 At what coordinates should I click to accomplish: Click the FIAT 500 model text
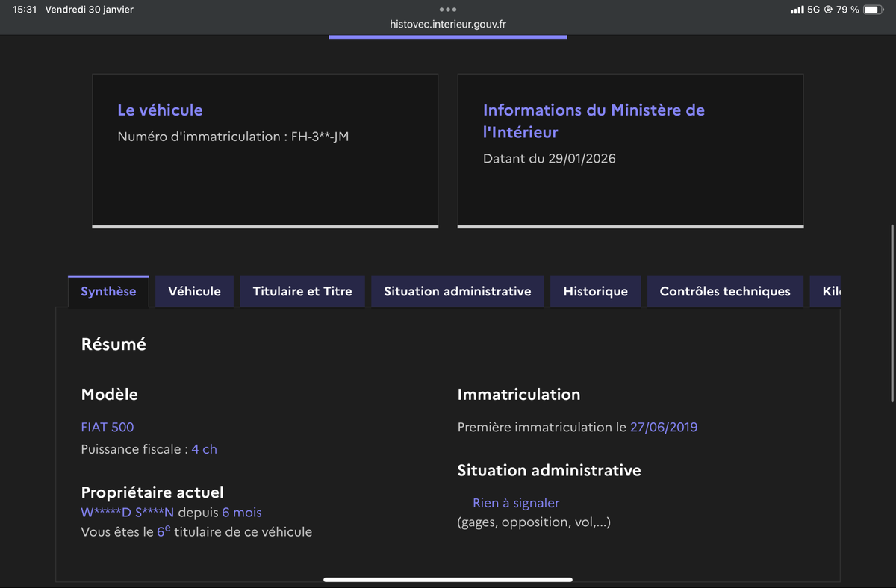click(x=108, y=427)
